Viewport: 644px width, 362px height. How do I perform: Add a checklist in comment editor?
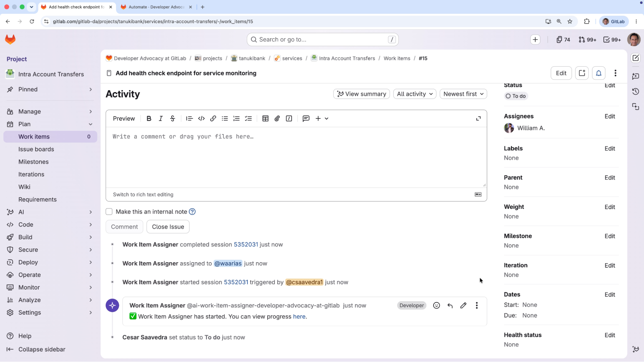coord(248,119)
